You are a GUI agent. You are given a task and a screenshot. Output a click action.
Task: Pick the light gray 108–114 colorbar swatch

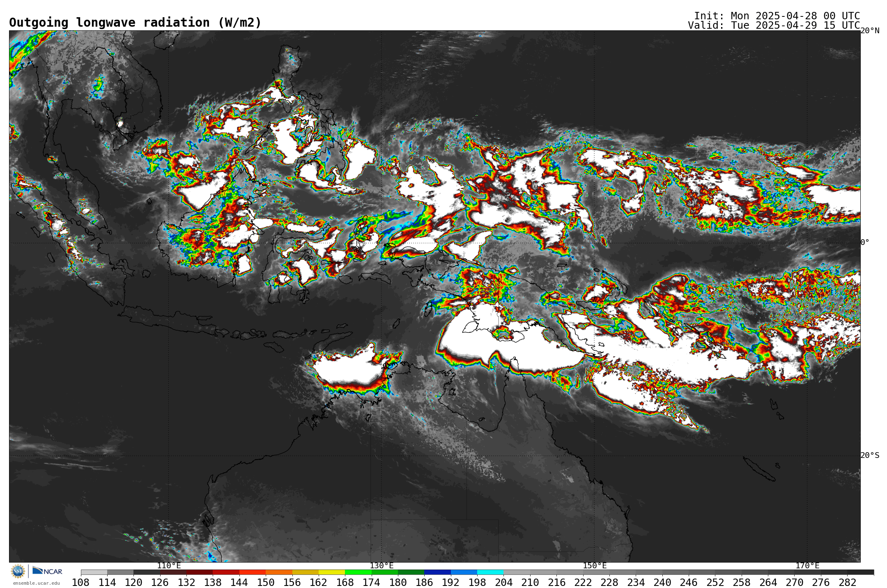coord(94,572)
